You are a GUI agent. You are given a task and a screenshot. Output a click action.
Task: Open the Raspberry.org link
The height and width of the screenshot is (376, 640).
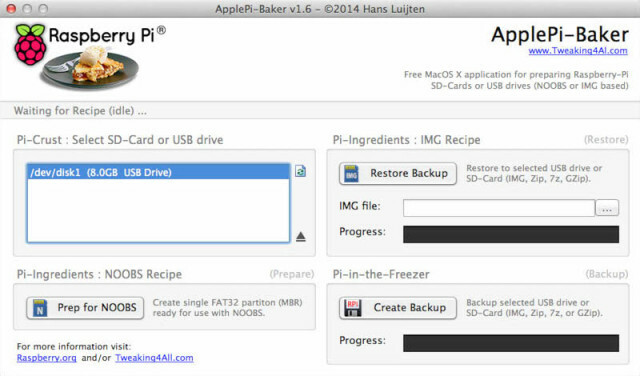click(x=47, y=358)
